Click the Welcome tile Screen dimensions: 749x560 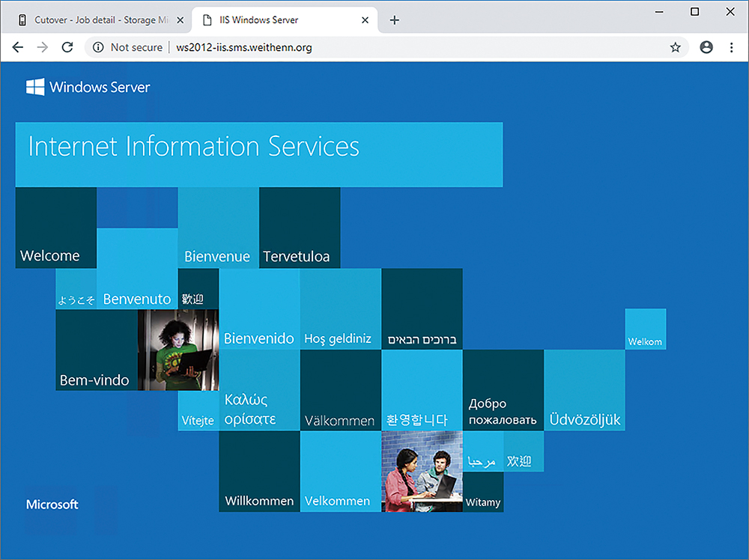coord(56,228)
